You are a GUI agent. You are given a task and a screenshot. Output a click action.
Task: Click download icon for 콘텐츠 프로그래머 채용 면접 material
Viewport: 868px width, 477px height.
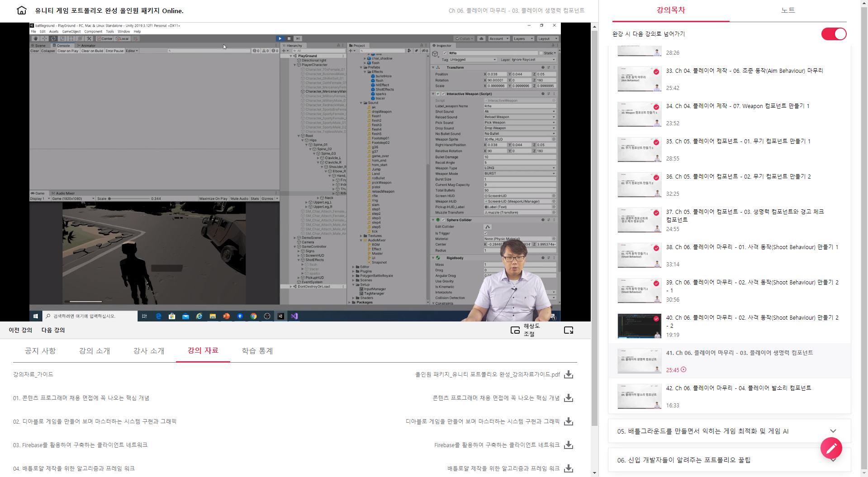pyautogui.click(x=569, y=398)
